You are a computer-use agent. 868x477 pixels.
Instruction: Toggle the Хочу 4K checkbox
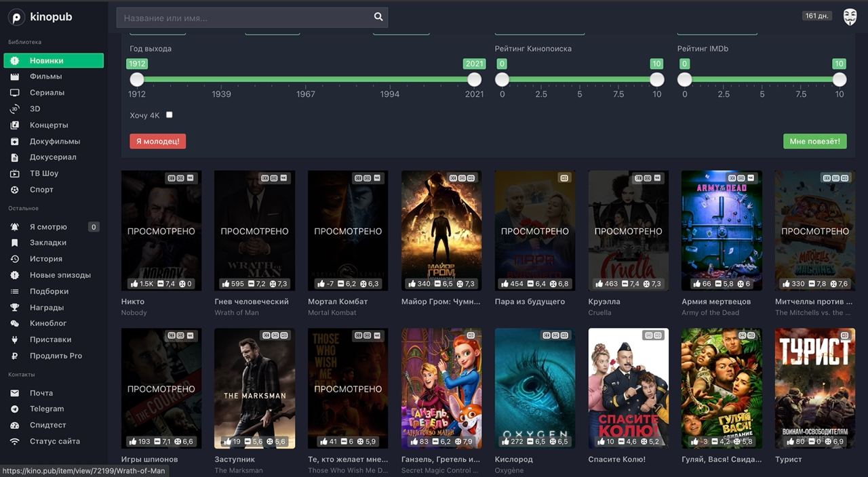[x=170, y=115]
